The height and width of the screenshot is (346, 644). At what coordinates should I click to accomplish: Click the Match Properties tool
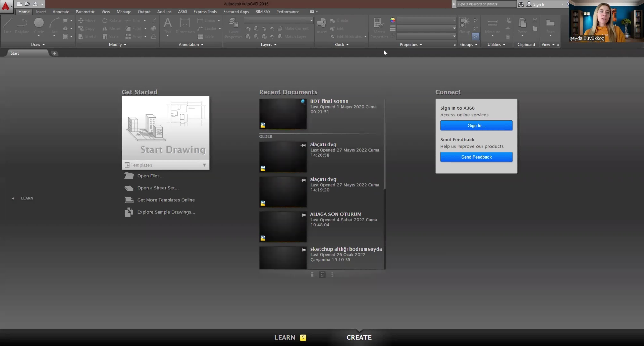click(x=379, y=28)
